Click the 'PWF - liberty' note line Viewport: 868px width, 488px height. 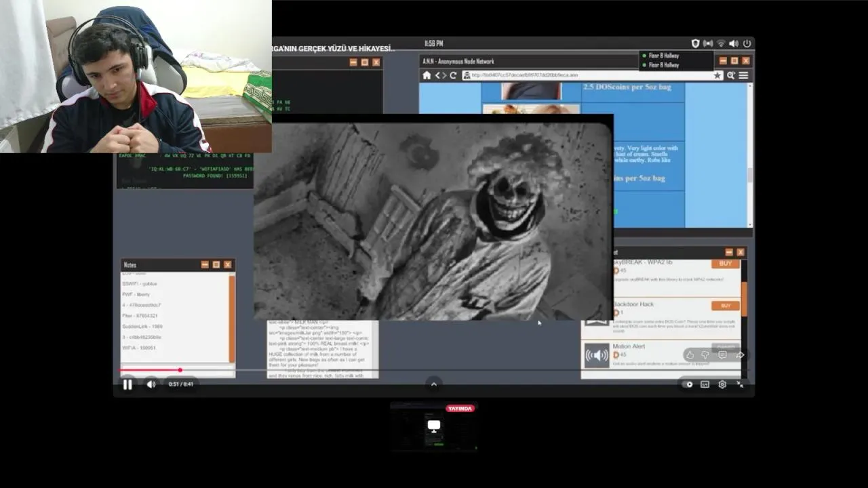(x=136, y=294)
